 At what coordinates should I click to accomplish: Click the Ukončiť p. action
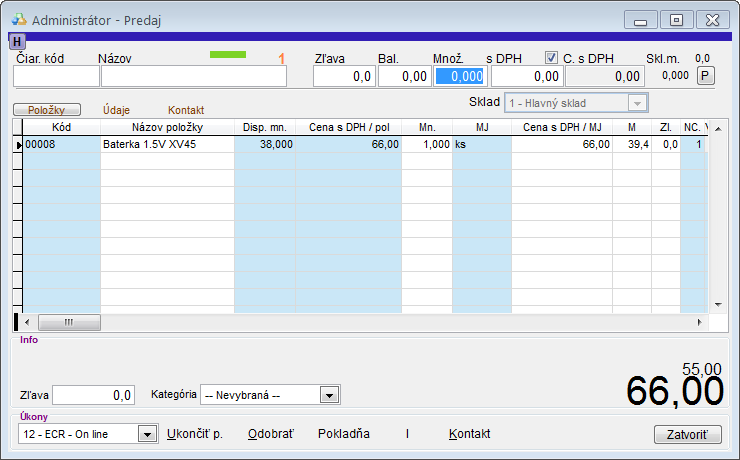(194, 434)
